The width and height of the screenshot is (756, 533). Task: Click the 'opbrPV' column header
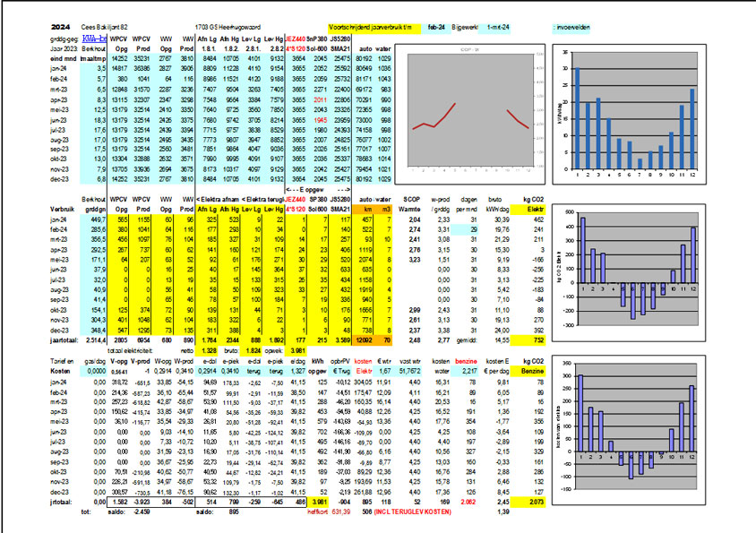click(339, 361)
